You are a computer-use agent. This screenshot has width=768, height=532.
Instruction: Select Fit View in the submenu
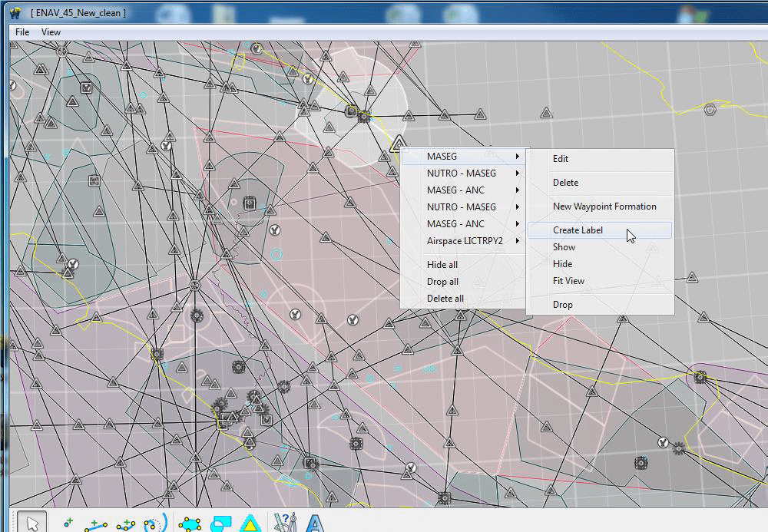click(568, 281)
